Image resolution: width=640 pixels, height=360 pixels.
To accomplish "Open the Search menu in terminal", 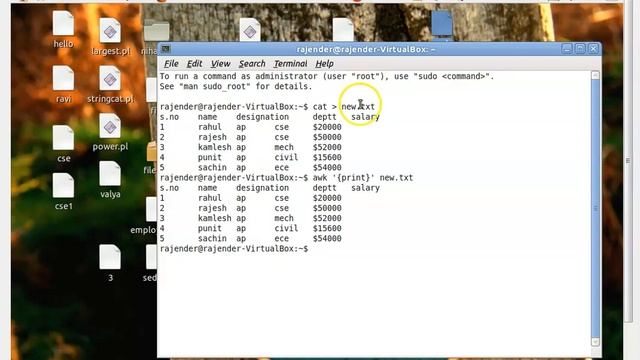I will [x=252, y=64].
